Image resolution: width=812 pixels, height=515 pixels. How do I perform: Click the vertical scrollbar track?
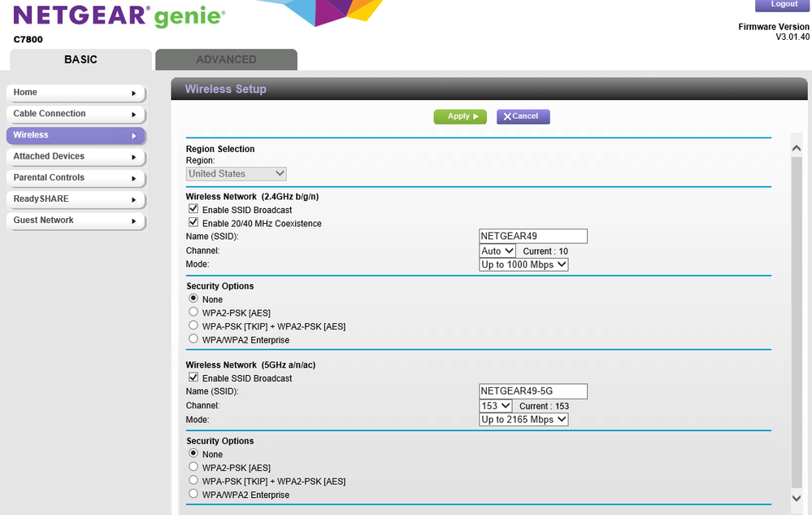pos(796,325)
